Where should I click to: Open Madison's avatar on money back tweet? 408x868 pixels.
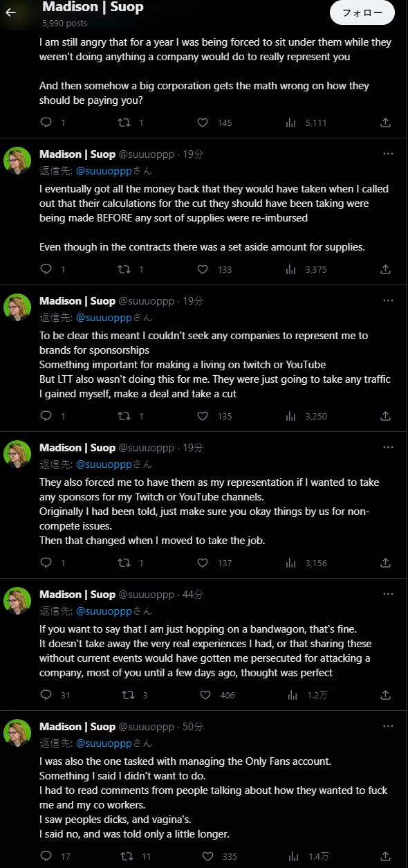pos(18,161)
